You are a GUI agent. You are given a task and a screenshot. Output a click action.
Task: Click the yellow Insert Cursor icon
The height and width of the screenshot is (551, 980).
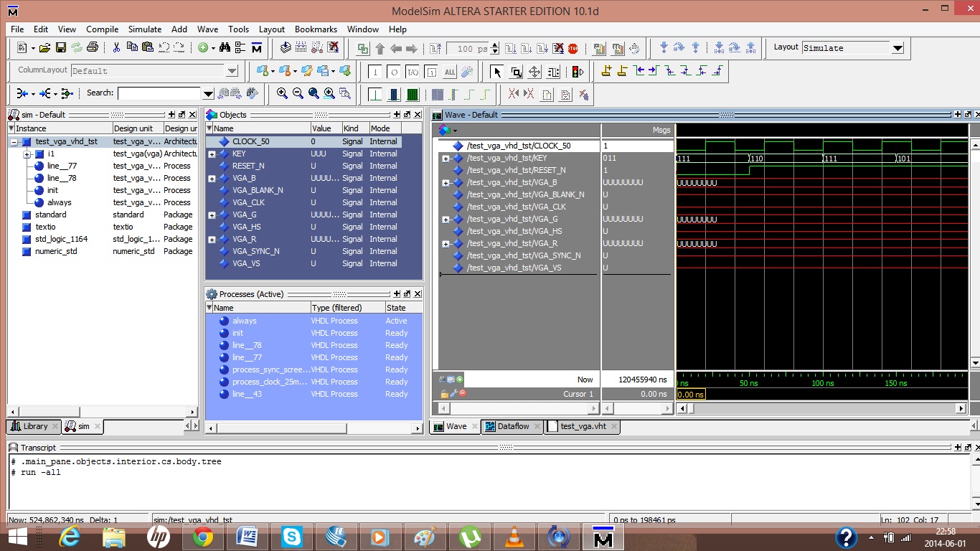[x=606, y=71]
